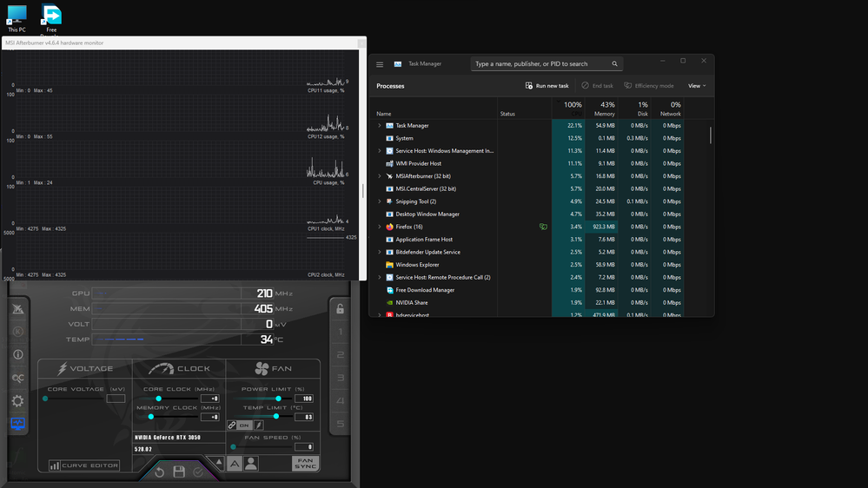Open Free Download Manager desktop shortcut
The image size is (868, 488).
pyautogui.click(x=51, y=21)
